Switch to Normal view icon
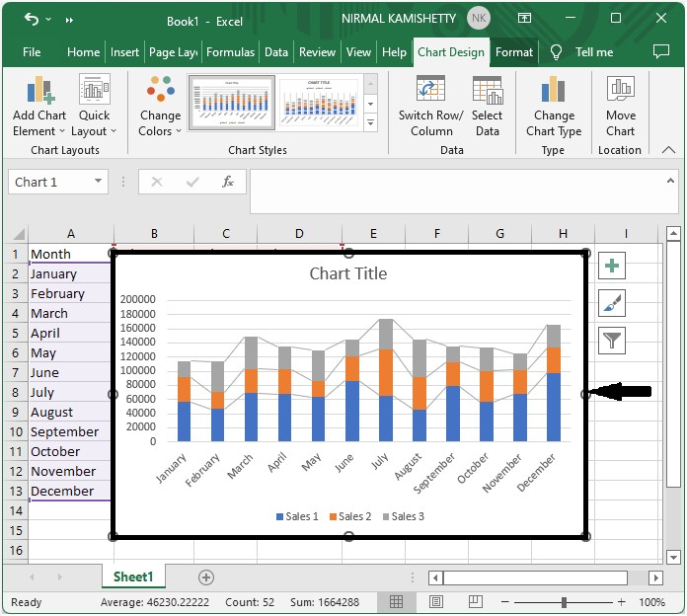This screenshot has height=616, width=687. click(396, 602)
